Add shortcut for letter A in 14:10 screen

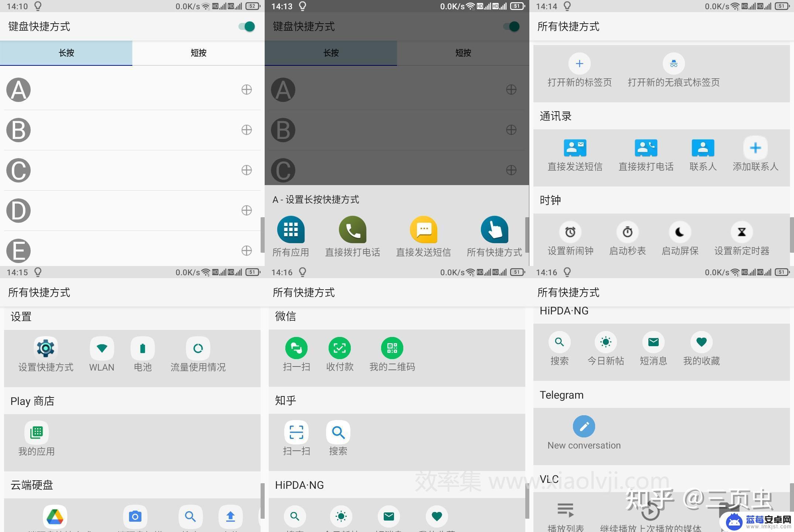247,89
